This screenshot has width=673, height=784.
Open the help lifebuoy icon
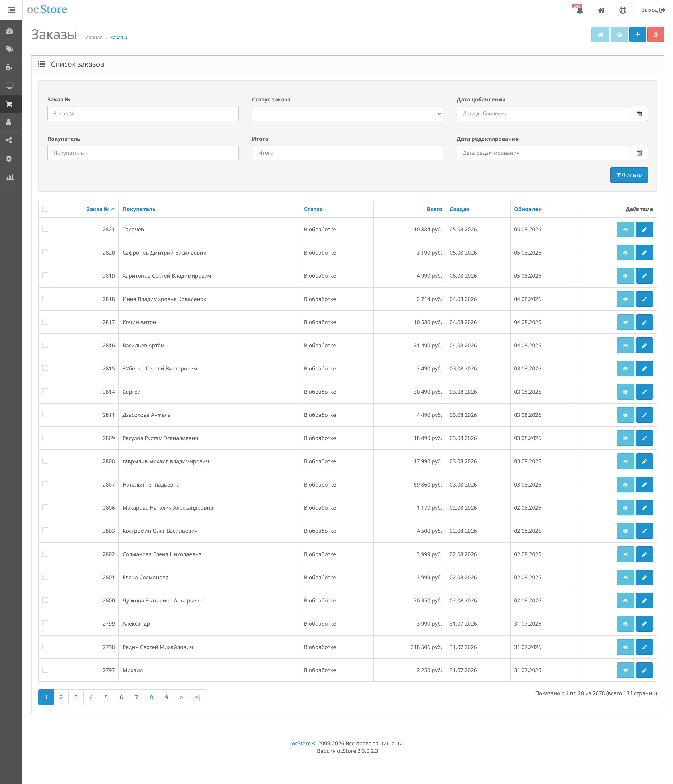click(x=623, y=10)
